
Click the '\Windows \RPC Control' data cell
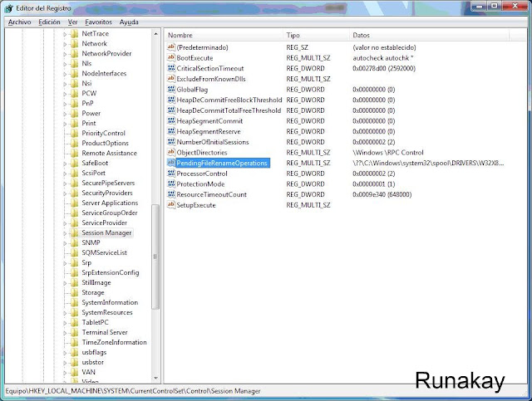click(388, 152)
